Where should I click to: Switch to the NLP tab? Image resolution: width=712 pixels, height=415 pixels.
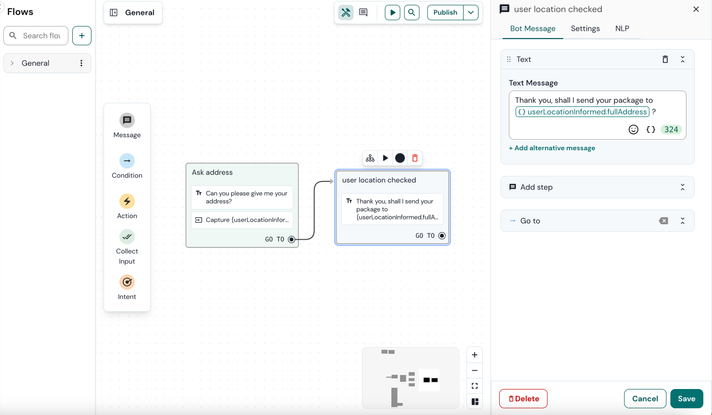pyautogui.click(x=622, y=29)
